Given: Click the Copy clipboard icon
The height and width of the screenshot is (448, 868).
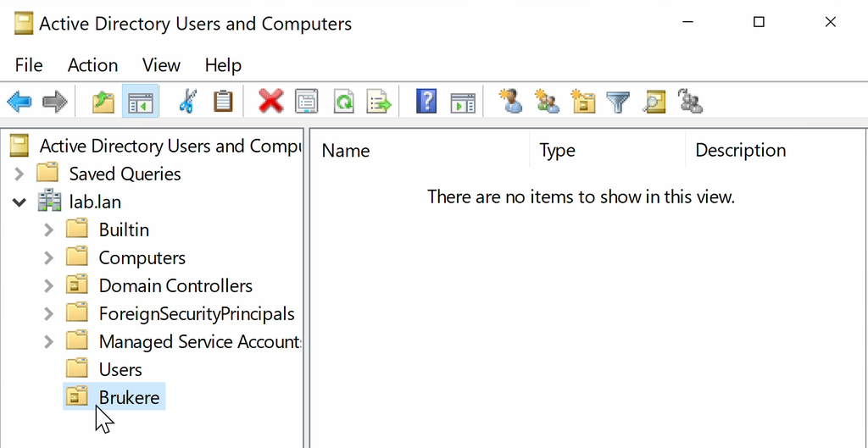Looking at the screenshot, I should pos(223,102).
